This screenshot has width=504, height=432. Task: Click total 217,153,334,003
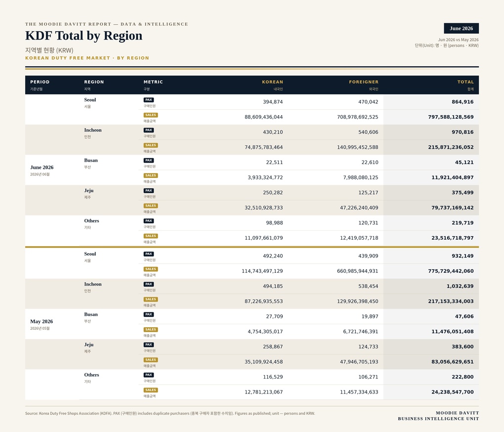(451, 301)
